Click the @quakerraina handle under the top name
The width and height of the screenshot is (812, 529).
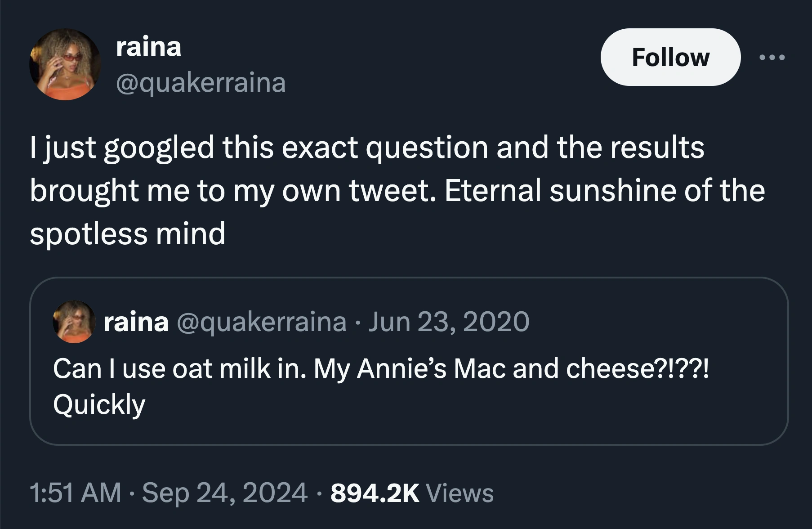click(201, 83)
